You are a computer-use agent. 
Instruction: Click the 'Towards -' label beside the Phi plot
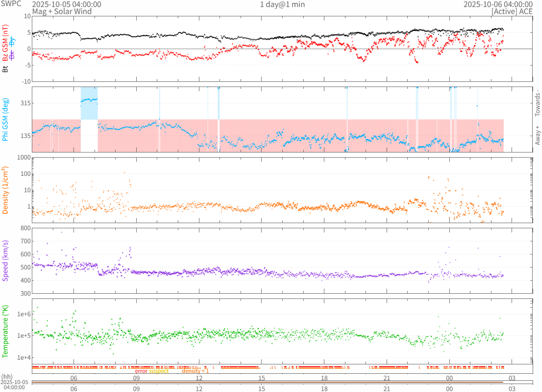coord(537,102)
